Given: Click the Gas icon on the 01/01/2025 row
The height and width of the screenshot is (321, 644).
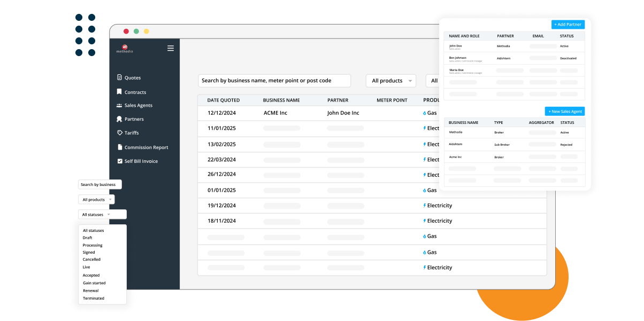Looking at the screenshot, I should click(424, 190).
